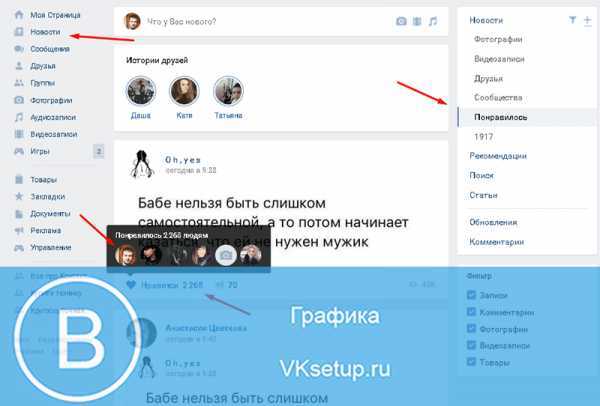Add news tab with plus icon
This screenshot has height=406, width=600.
pyautogui.click(x=587, y=21)
